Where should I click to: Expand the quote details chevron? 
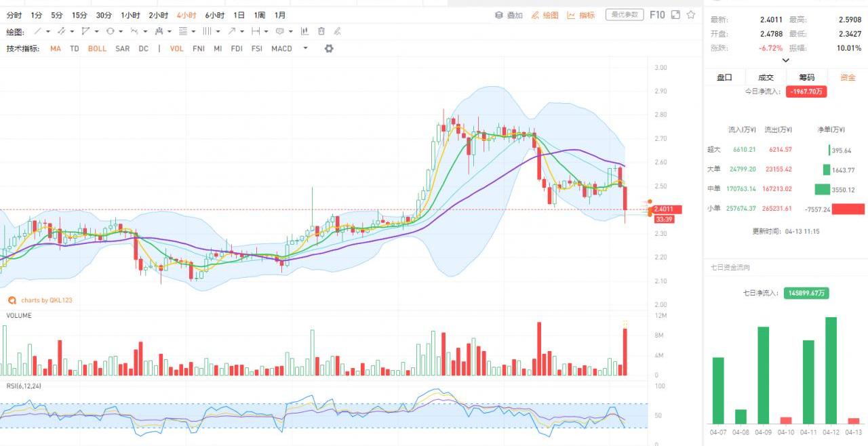[x=786, y=60]
